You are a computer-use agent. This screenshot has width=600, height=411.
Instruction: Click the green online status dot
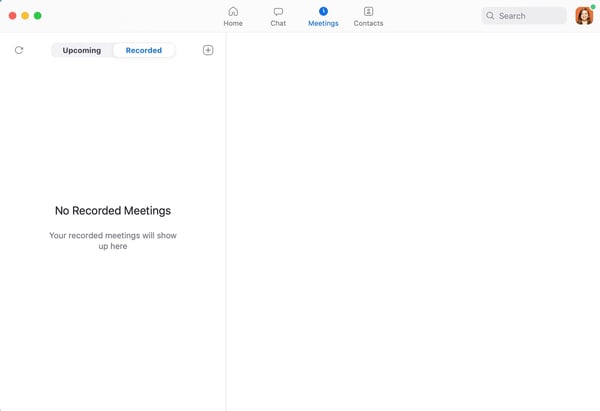point(593,7)
